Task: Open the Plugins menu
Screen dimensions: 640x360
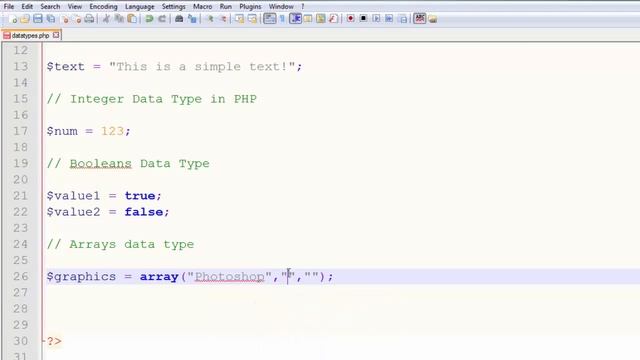Action: [250, 7]
